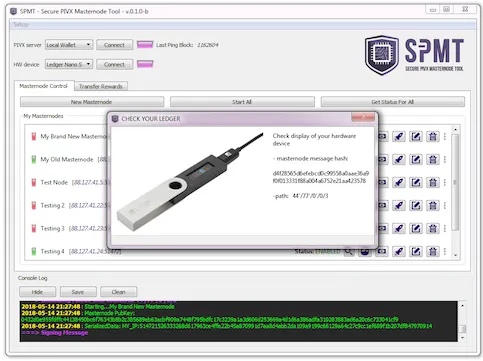Screen dimensions: 483x361
Task: Close the CHECK YOUR LEDGER dialog
Action: pyautogui.click(x=363, y=117)
